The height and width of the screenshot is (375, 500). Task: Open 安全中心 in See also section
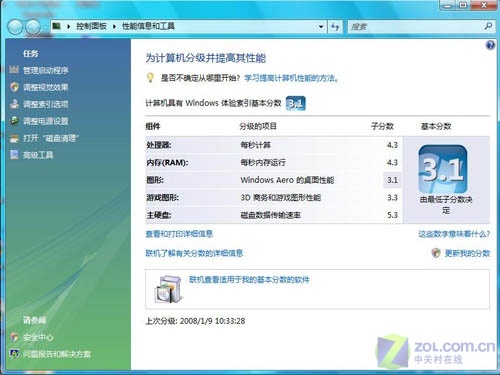tap(38, 338)
